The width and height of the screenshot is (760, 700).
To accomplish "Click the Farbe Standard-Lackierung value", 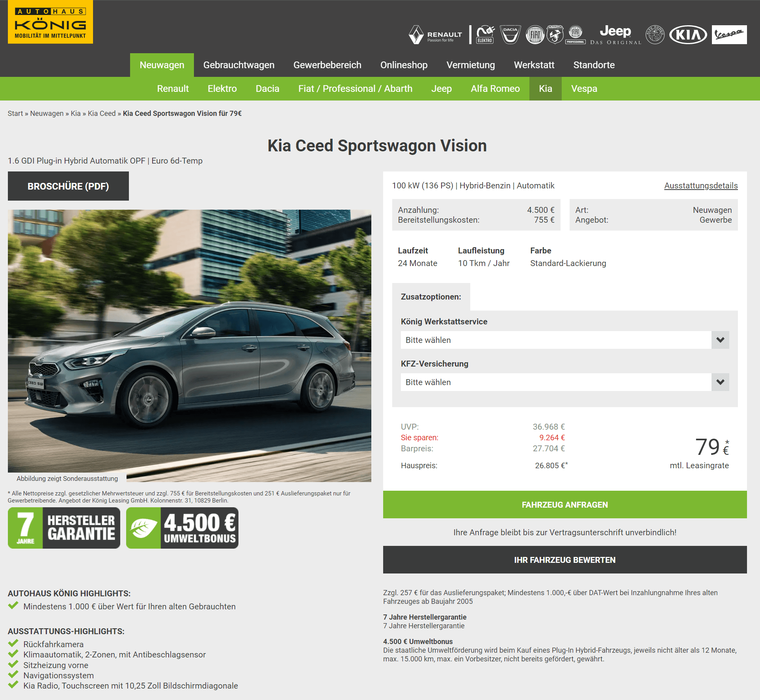I will tap(568, 263).
